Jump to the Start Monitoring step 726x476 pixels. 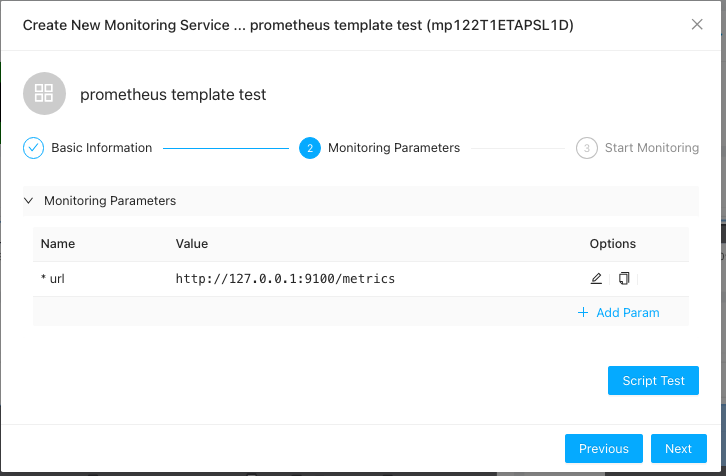click(651, 148)
